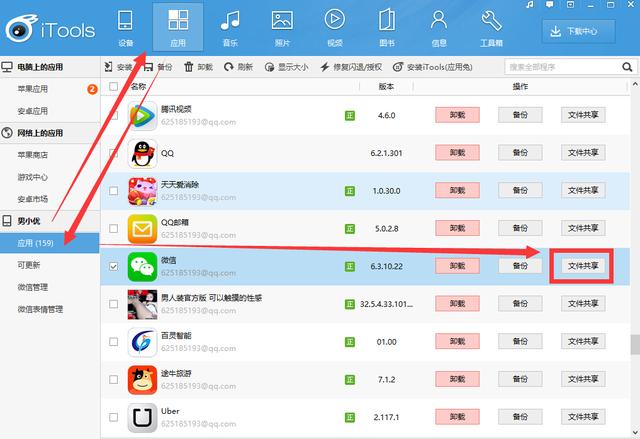
Task: Select 应用 (159) in the sidebar
Action: (36, 242)
